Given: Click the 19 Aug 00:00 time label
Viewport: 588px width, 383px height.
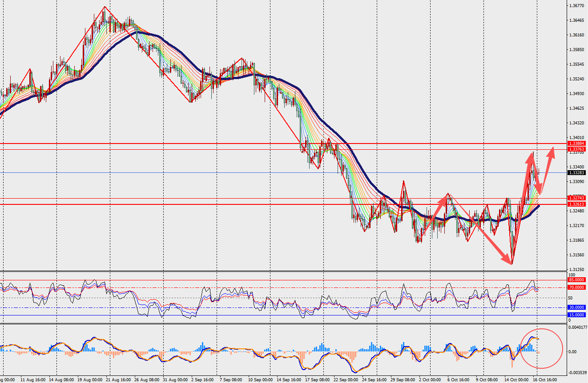Looking at the screenshot, I should [x=89, y=380].
